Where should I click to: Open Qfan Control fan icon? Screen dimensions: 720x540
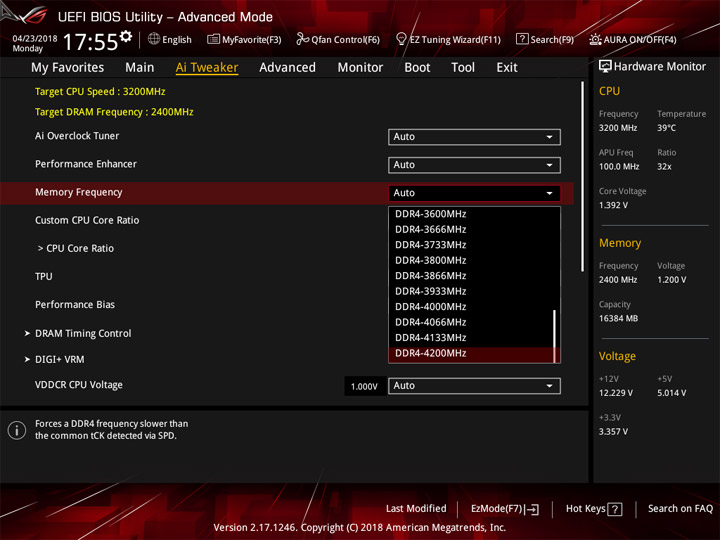click(302, 39)
